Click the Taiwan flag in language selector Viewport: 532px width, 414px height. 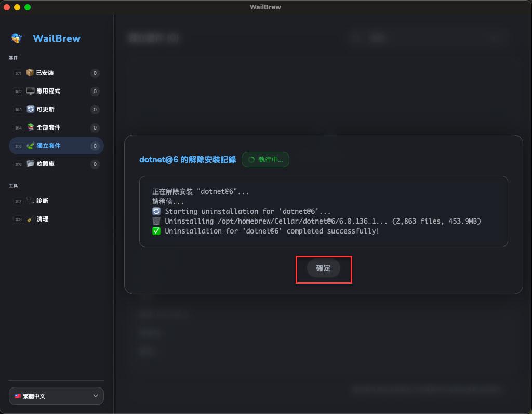tap(18, 396)
